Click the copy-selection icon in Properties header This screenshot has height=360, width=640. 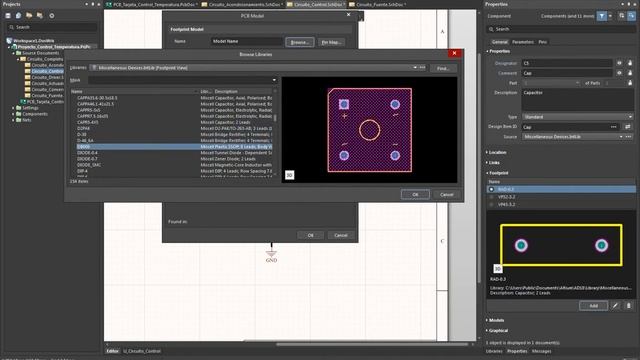pyautogui.click(x=621, y=16)
